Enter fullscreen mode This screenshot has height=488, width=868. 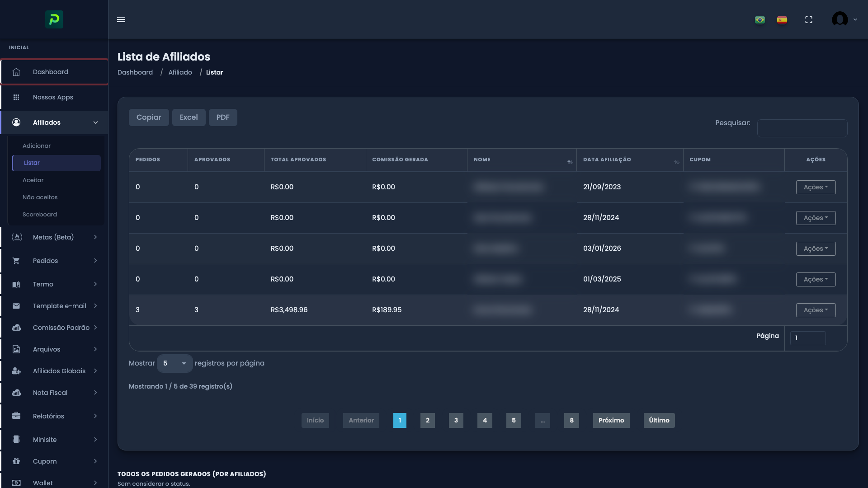[809, 19]
